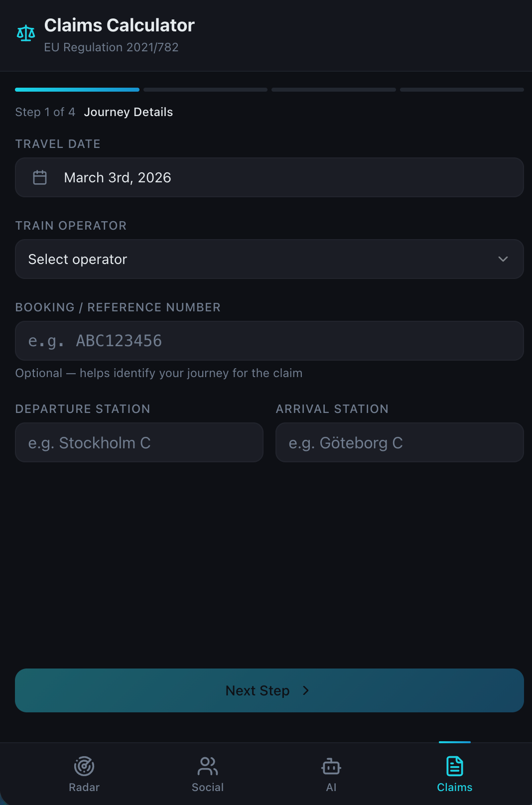This screenshot has width=532, height=805.
Task: Click the Arrival Station input field
Action: [x=399, y=442]
